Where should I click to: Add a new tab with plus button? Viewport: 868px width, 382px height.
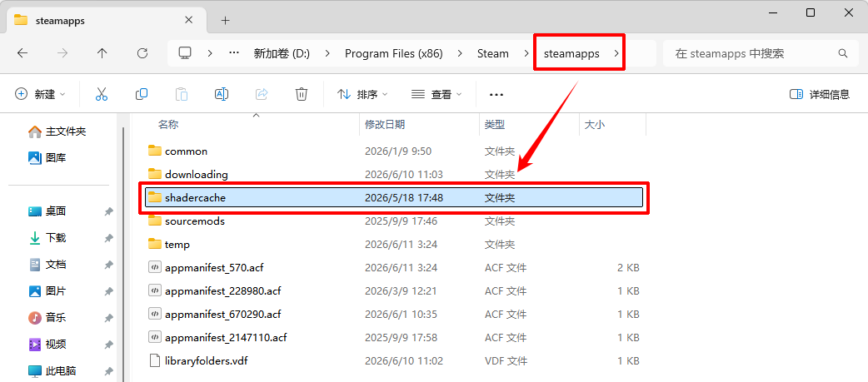coord(225,21)
